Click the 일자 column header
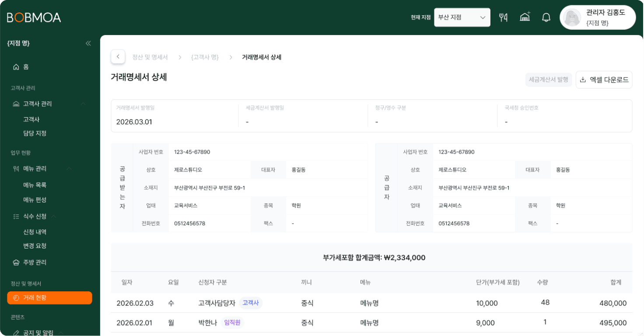644x336 pixels. [127, 282]
